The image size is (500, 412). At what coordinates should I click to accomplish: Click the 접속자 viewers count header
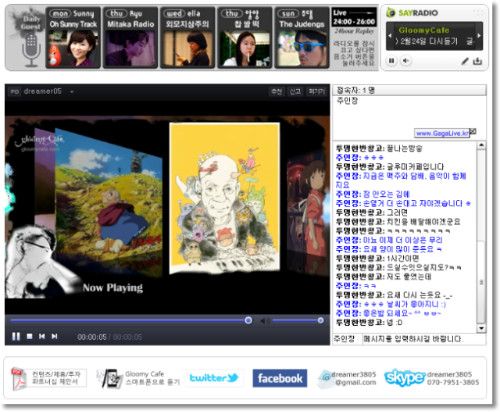tap(409, 90)
